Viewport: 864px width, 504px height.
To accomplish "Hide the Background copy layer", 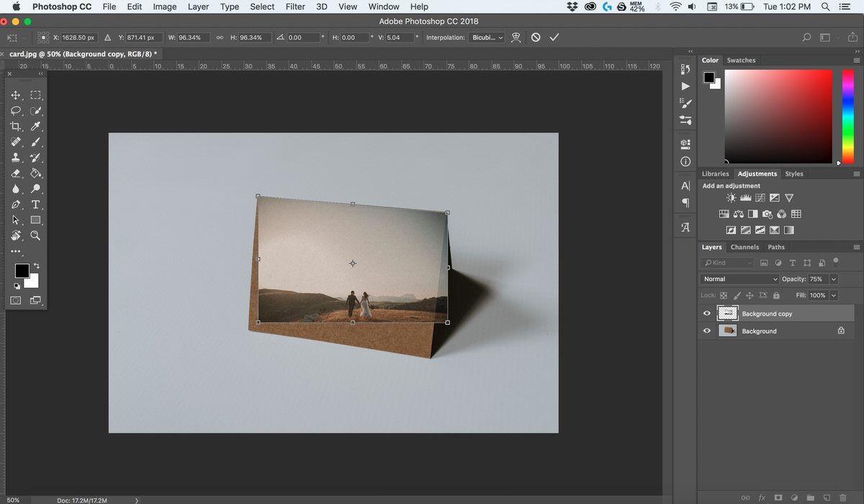I will 707,313.
